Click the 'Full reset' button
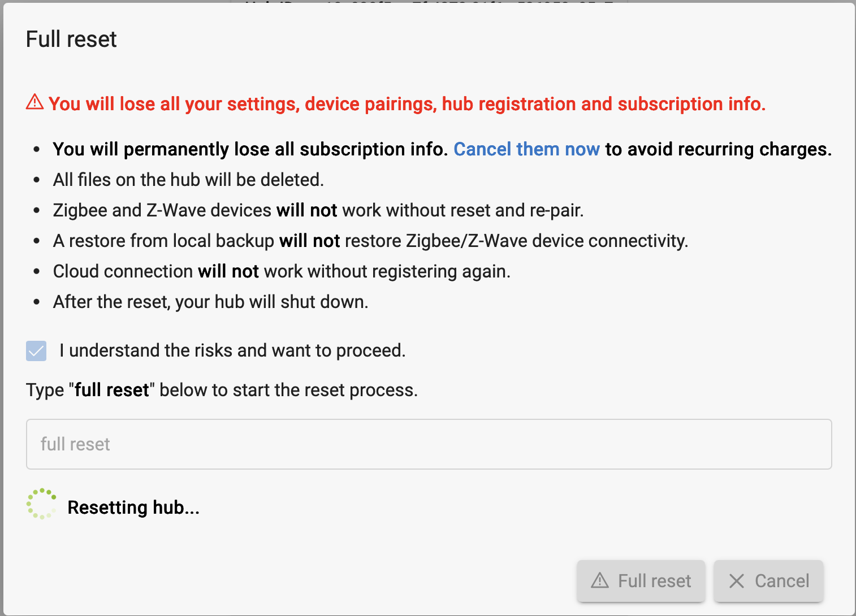 pos(641,581)
